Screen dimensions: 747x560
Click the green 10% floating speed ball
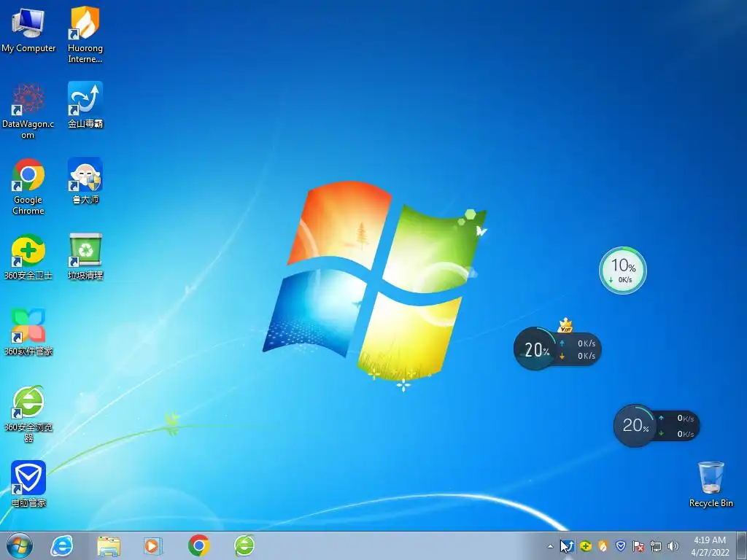coord(623,271)
